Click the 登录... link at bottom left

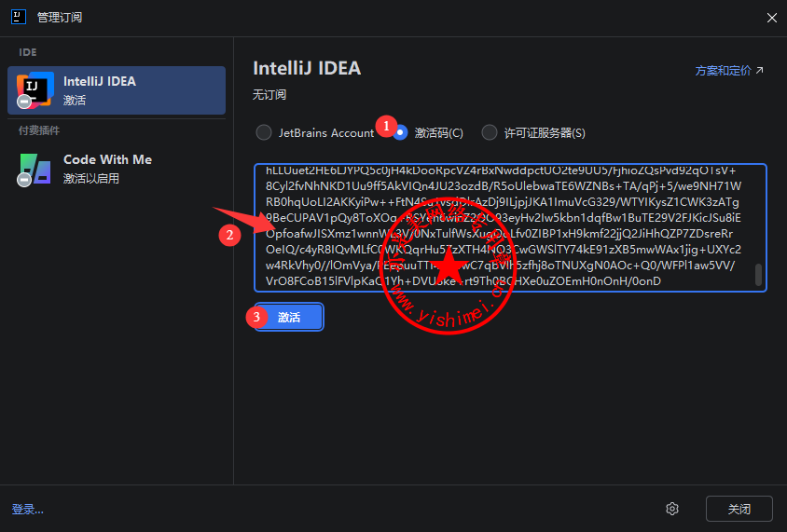[x=28, y=509]
